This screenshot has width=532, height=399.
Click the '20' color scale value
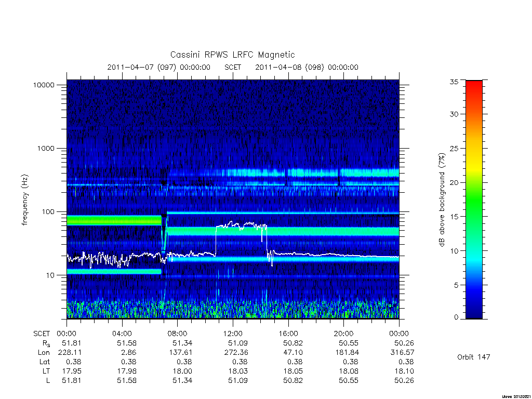click(x=454, y=182)
